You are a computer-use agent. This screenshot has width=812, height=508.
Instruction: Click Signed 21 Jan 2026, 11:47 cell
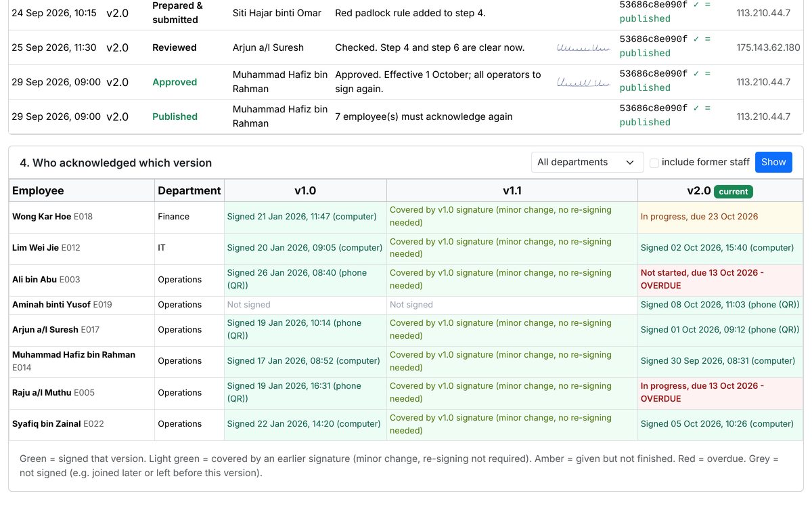click(x=305, y=217)
